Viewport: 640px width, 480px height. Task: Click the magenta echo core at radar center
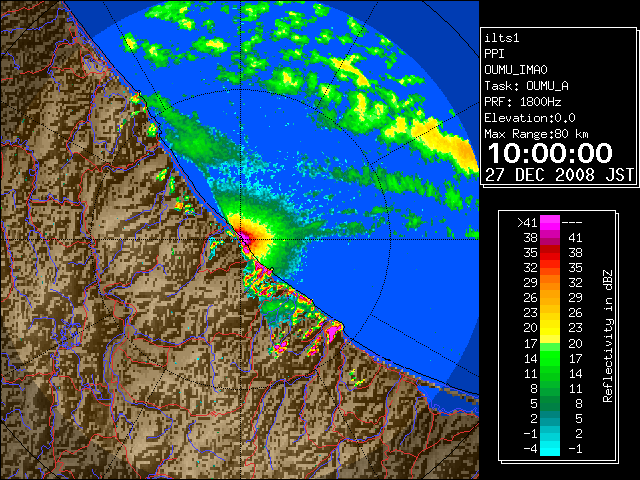tap(247, 238)
